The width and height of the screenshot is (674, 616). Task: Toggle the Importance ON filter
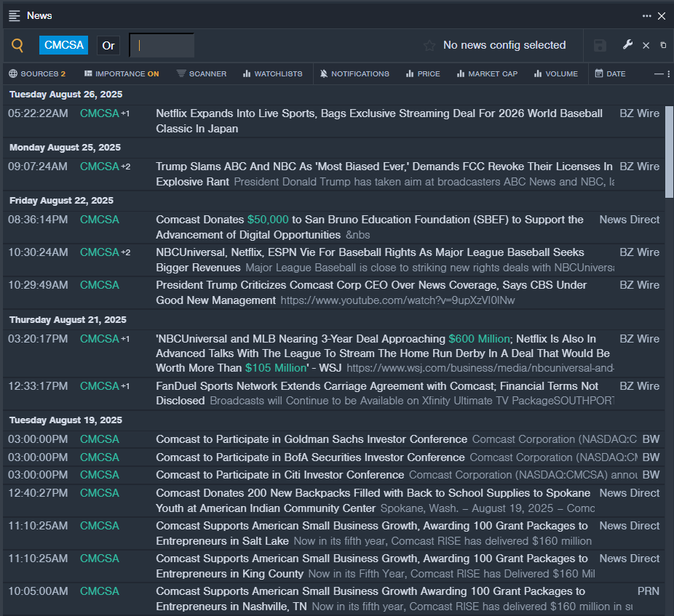[122, 74]
